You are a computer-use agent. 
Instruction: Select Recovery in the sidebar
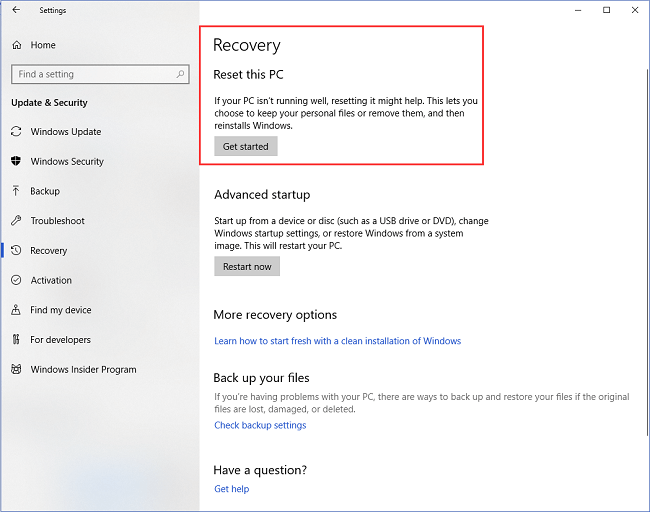click(49, 251)
